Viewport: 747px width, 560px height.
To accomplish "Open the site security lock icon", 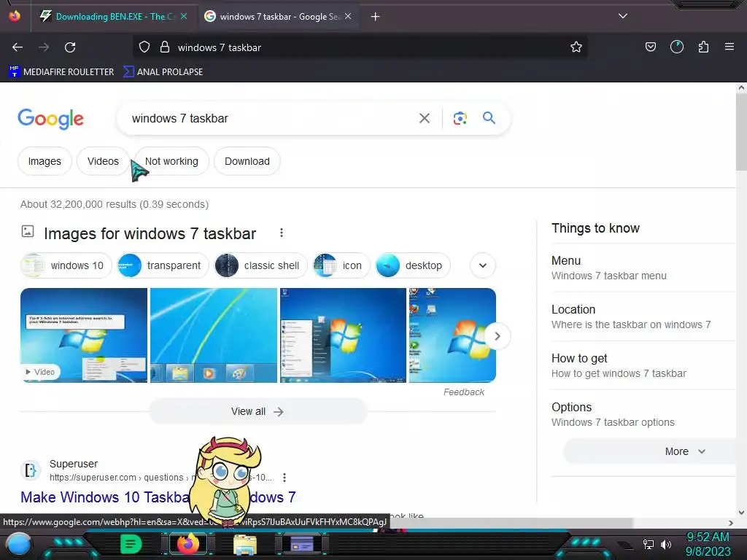I will [165, 47].
